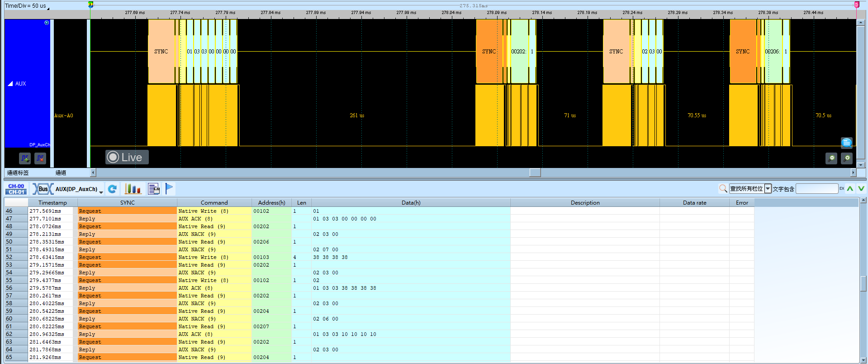Image resolution: width=868 pixels, height=364 pixels.
Task: Click the pink D cursor marker on ruler
Action: (856, 5)
